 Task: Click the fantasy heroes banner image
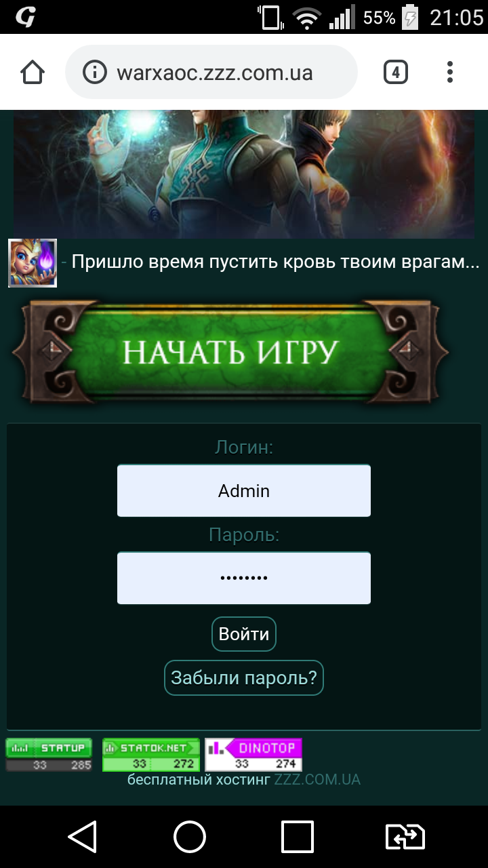pyautogui.click(x=244, y=175)
